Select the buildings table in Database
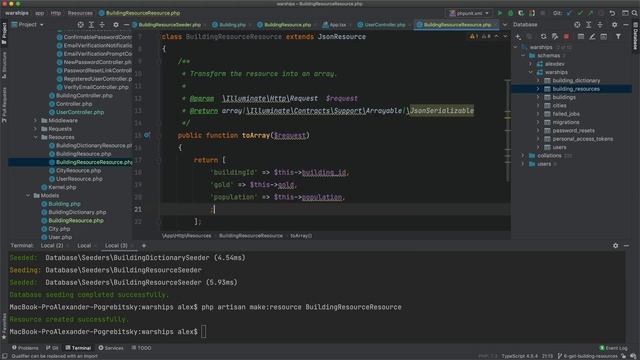The width and height of the screenshot is (640, 360). [x=564, y=98]
